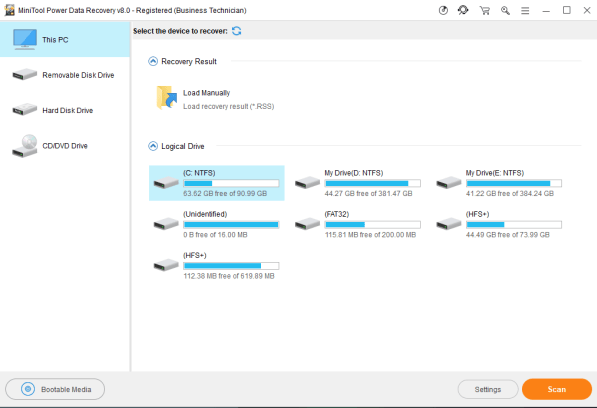Click the Bootable Media button
The width and height of the screenshot is (597, 408).
[55, 389]
